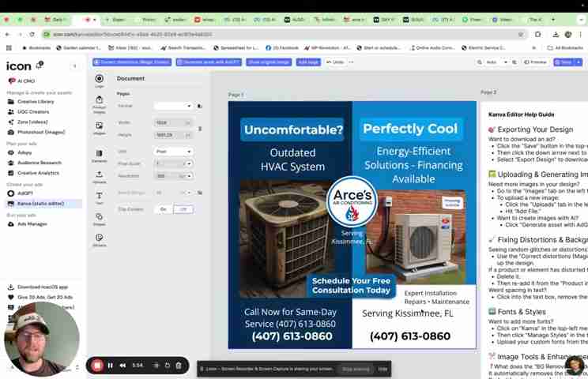Turn Clip Content Off
Viewport: 588px width, 379px height.
coord(183,209)
